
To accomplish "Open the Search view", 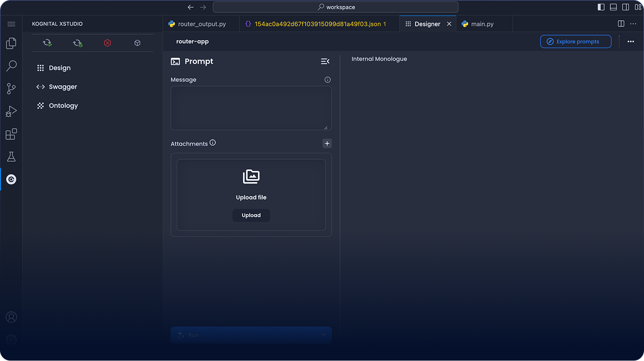I will 11,66.
